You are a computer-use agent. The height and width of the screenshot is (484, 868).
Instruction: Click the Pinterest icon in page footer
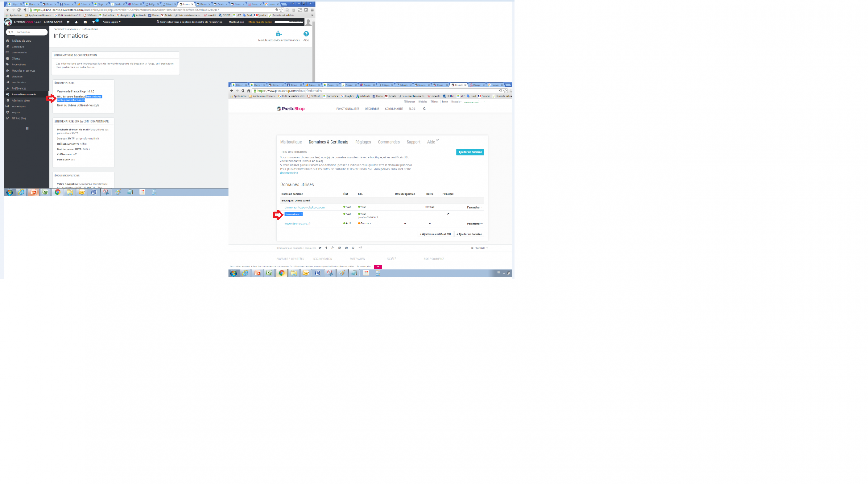tap(346, 248)
